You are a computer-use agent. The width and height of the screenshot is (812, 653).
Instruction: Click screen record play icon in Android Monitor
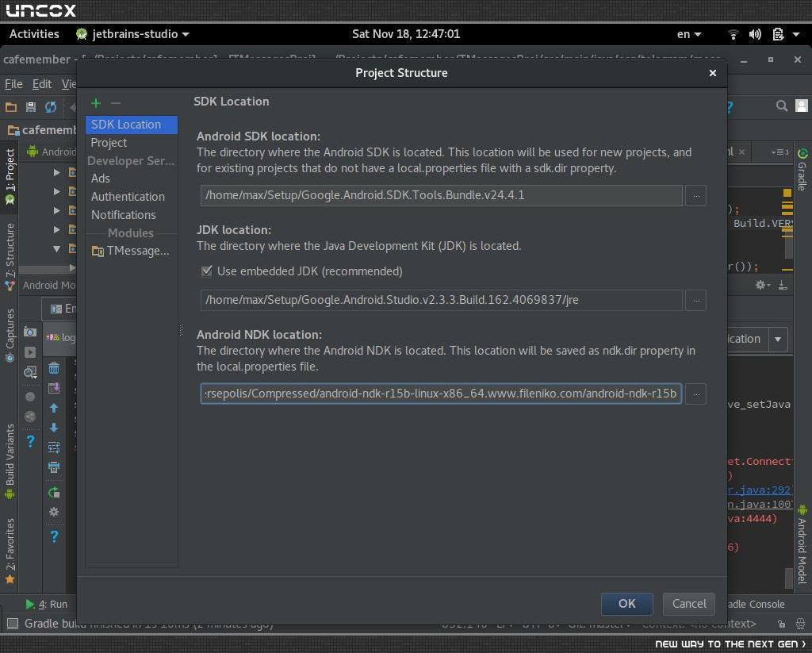(x=30, y=352)
